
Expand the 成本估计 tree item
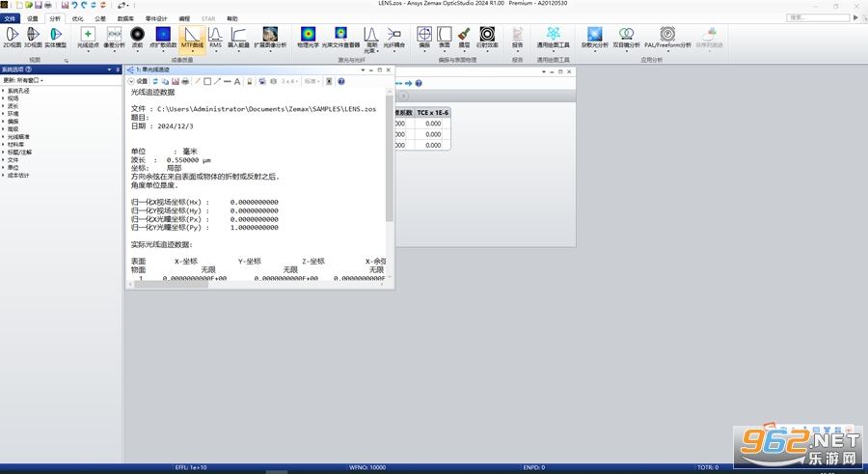(x=3, y=175)
